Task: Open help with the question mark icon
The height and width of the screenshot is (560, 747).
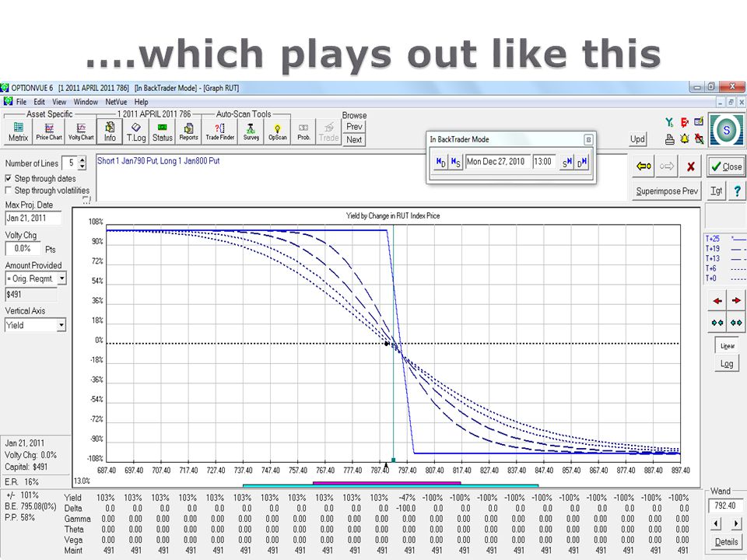Action: click(737, 191)
